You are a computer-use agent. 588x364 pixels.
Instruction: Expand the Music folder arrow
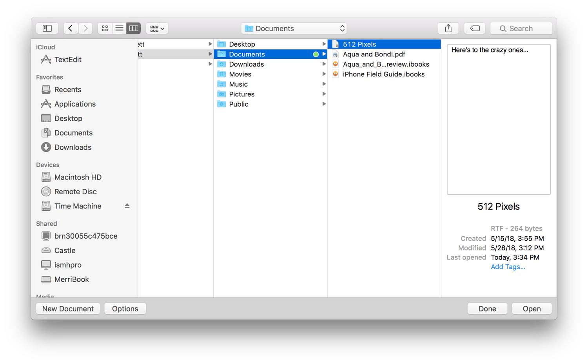tap(324, 84)
